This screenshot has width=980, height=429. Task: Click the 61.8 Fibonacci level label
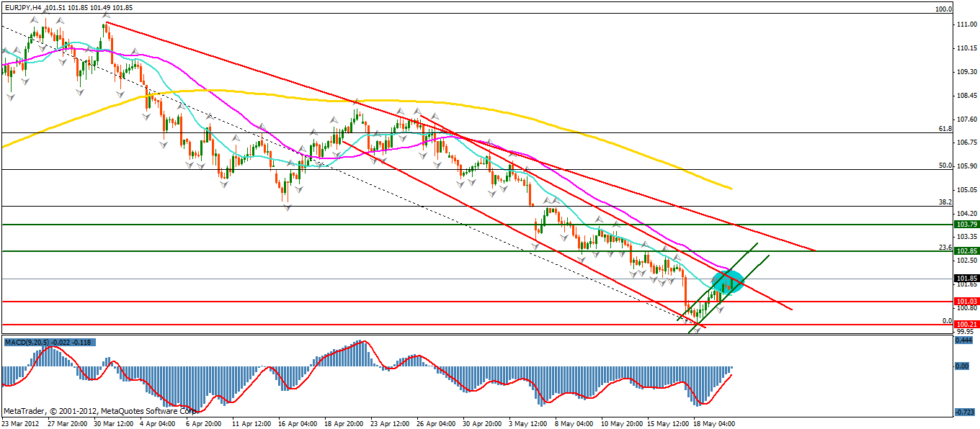(x=945, y=128)
